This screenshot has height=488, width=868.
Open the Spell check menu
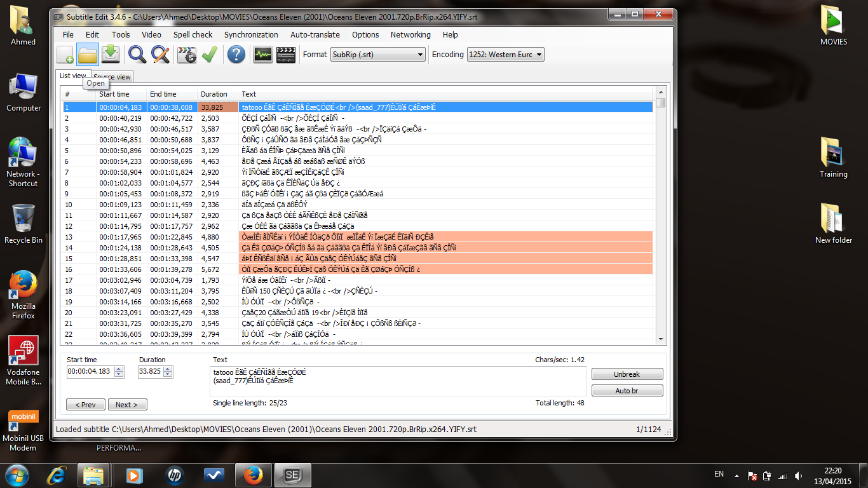pyautogui.click(x=193, y=34)
